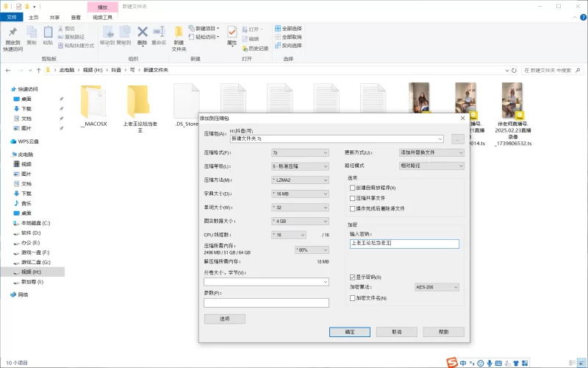
Task: Click the 固定到快速访问 pin icon
Action: coord(12,33)
